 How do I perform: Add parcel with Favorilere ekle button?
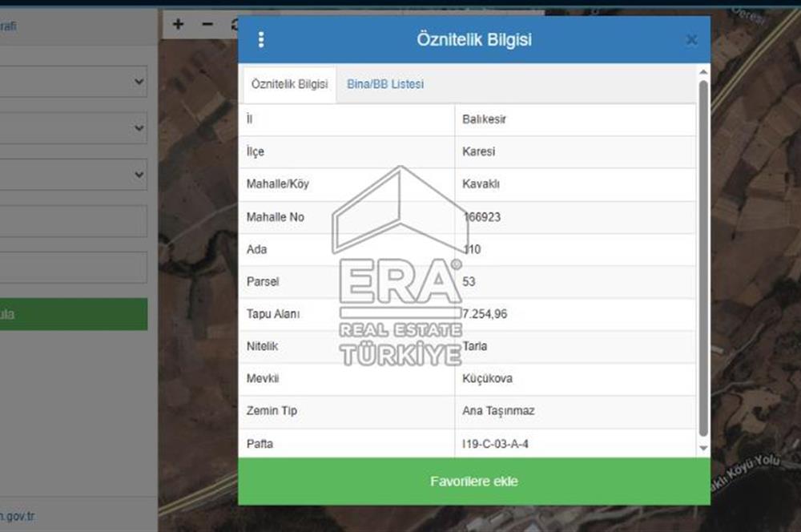tap(474, 482)
